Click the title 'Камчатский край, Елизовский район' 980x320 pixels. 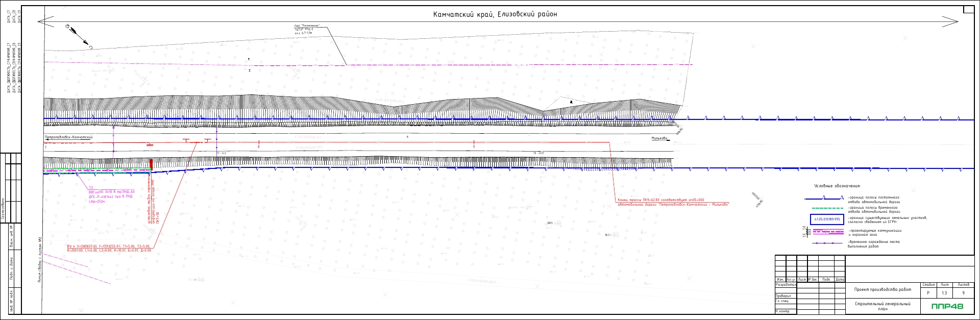point(495,14)
